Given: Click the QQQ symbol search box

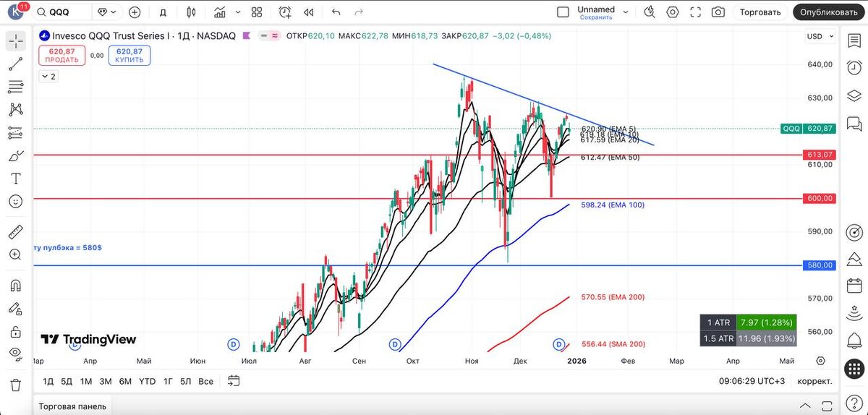Looking at the screenshot, I should click(64, 12).
